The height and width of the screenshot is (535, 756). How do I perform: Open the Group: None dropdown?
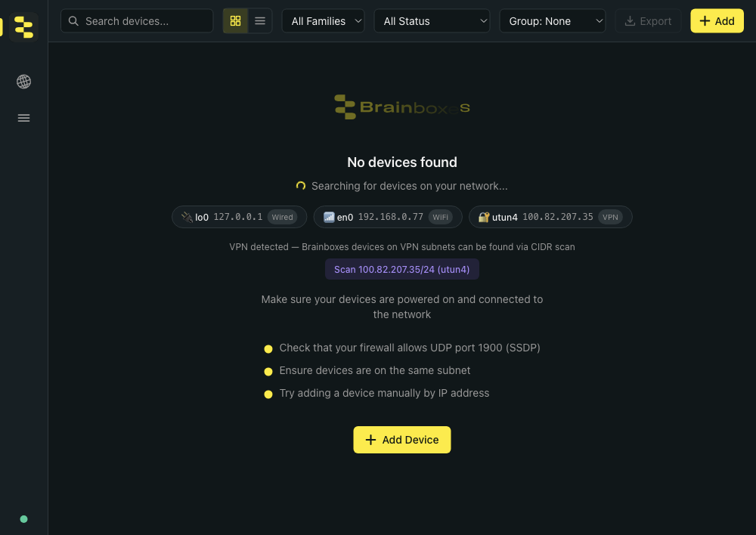tap(553, 21)
